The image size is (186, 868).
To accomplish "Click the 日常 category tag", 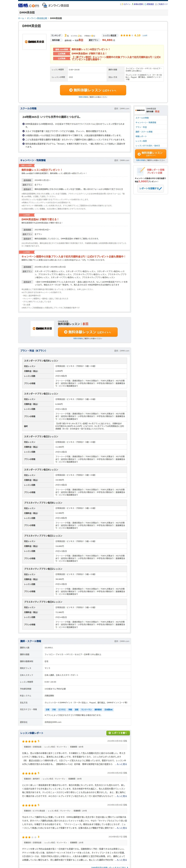I will 48,710.
